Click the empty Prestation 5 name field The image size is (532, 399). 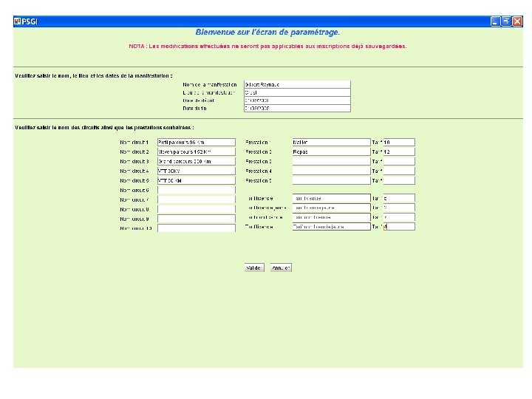click(x=332, y=180)
